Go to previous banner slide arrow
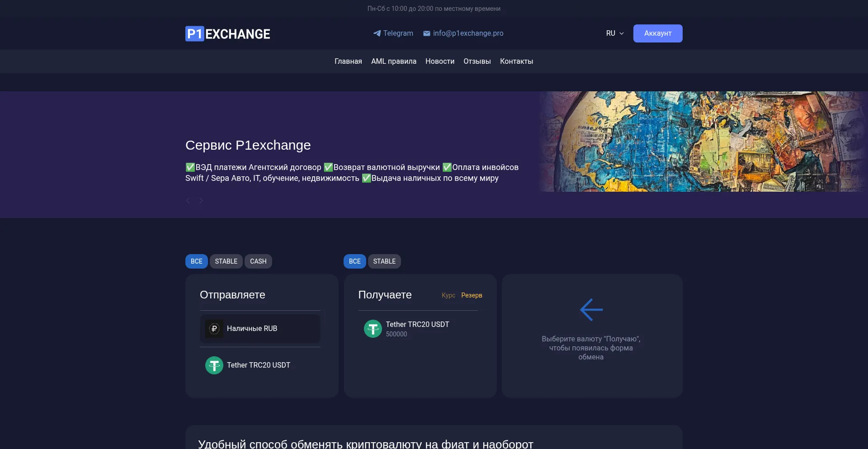 188,200
